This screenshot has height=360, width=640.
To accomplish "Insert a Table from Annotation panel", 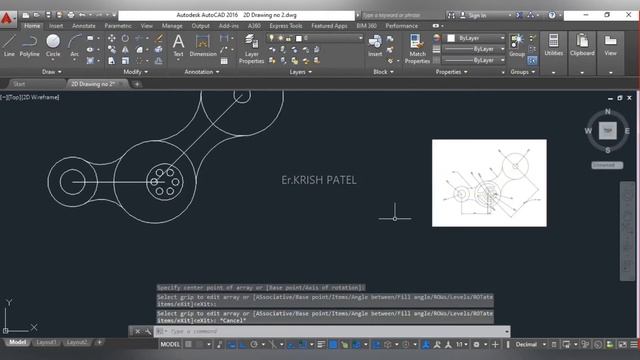I will (x=224, y=61).
